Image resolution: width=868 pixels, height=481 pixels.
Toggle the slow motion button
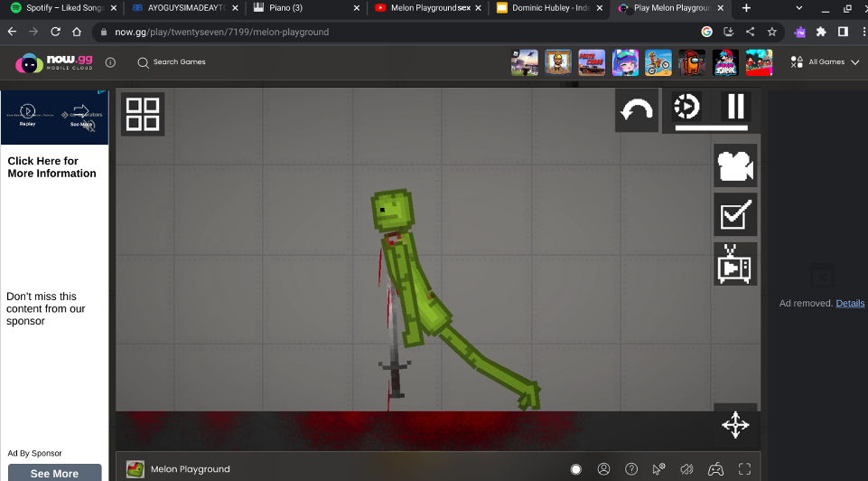click(x=686, y=107)
